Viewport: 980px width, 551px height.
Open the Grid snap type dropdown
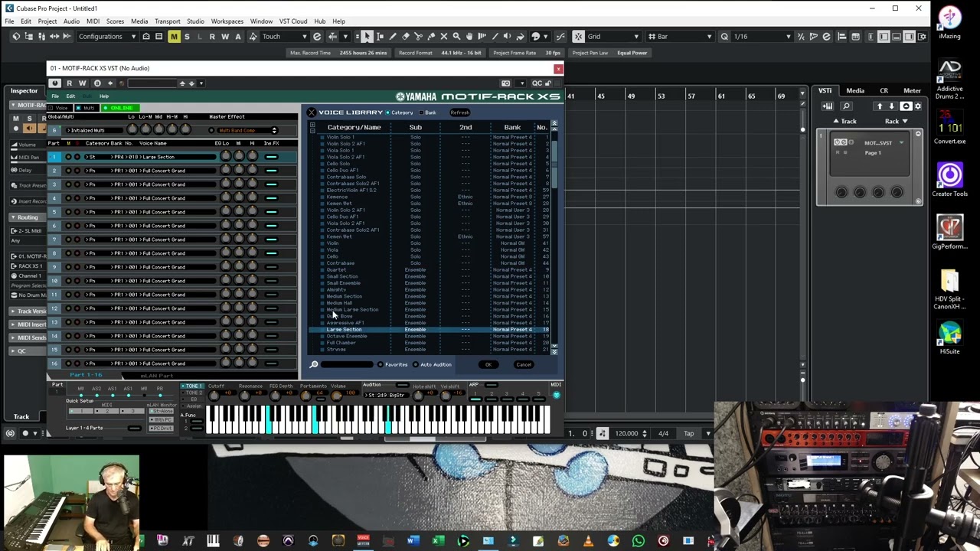point(612,36)
